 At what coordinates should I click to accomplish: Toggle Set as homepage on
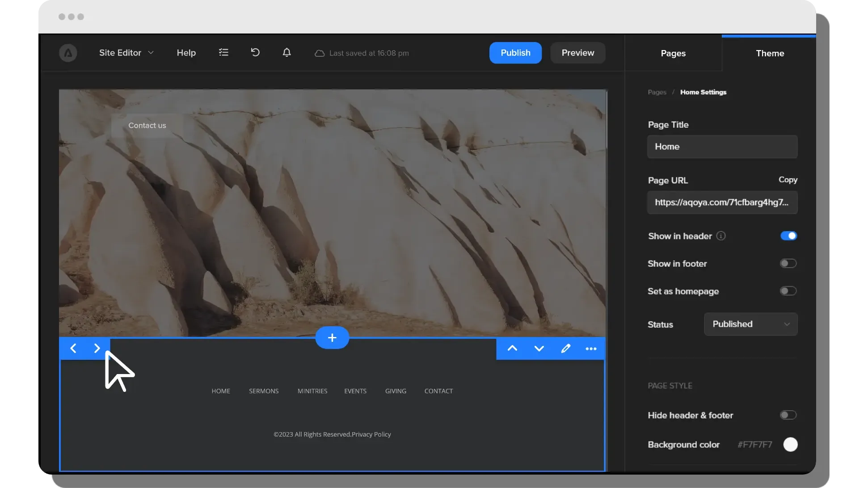click(x=788, y=291)
